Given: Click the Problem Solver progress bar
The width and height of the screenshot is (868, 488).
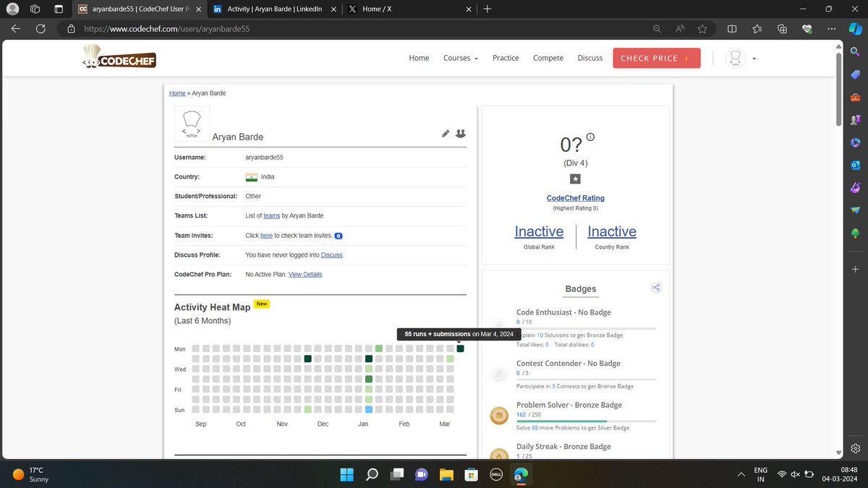Looking at the screenshot, I should 586,421.
